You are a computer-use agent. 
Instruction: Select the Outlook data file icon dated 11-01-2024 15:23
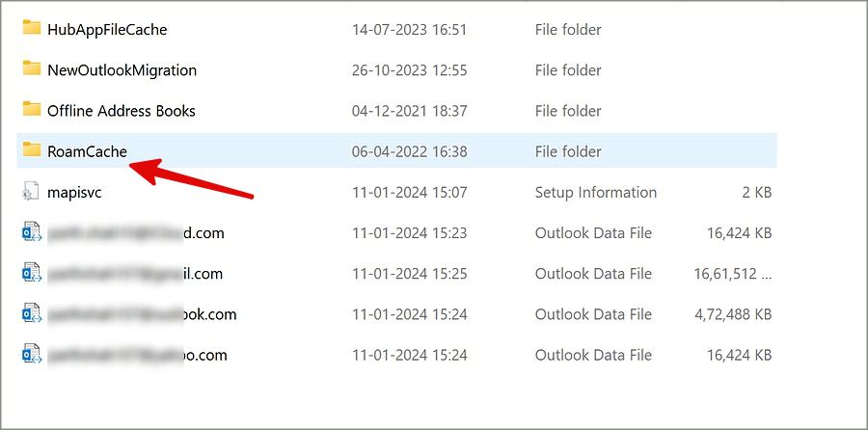tap(32, 233)
